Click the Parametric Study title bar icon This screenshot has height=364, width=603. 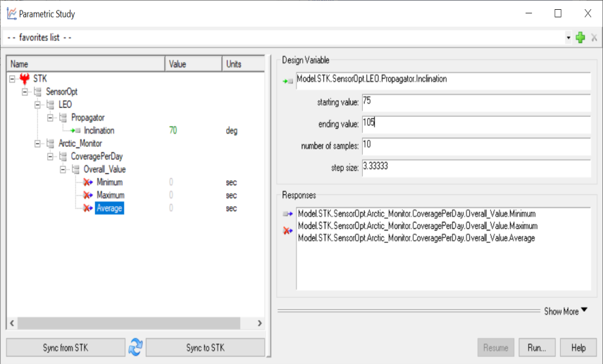pyautogui.click(x=11, y=14)
